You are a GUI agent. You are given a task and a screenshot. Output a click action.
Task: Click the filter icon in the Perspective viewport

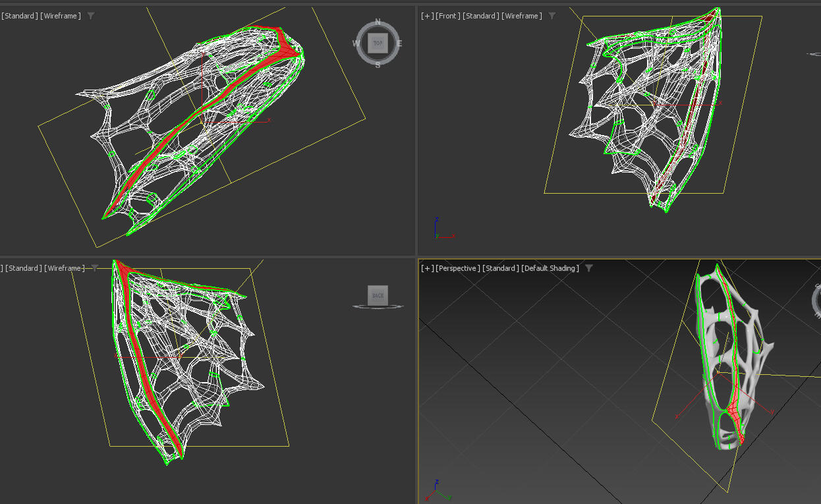[x=589, y=268]
